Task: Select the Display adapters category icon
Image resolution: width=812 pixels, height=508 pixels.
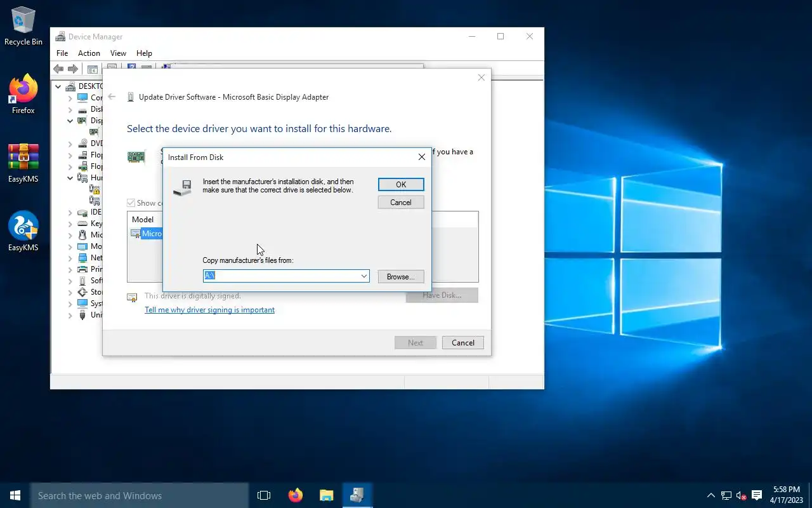Action: pos(82,121)
